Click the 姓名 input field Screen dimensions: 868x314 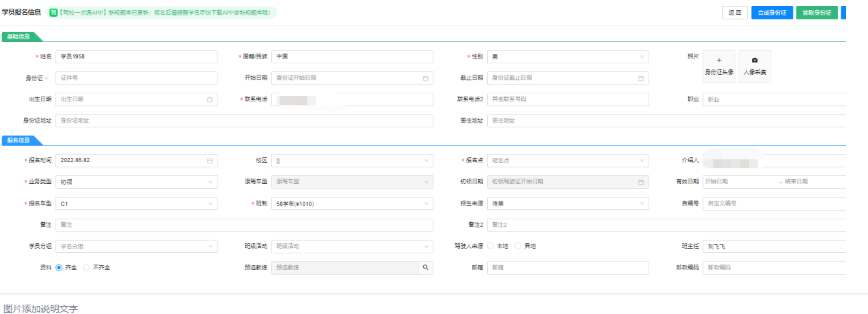136,57
